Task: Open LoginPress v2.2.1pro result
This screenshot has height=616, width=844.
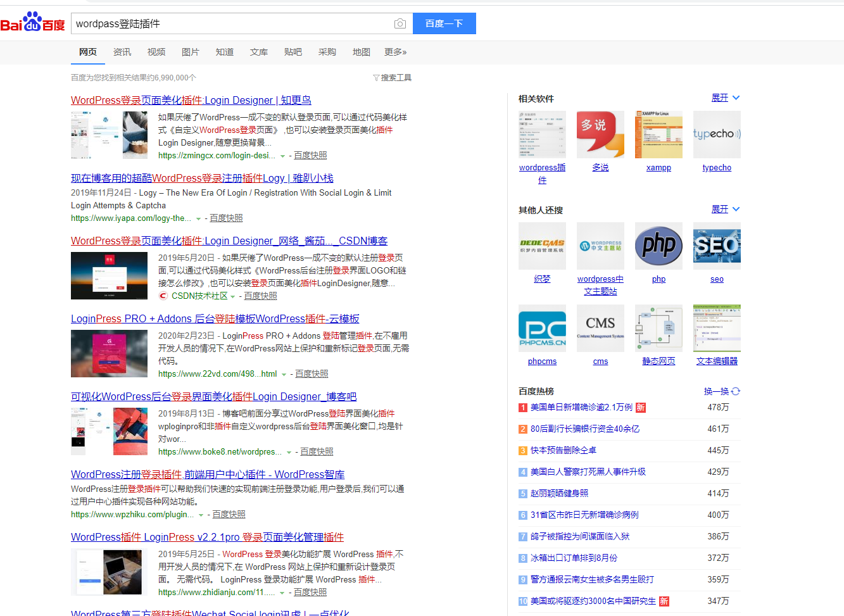Action: click(207, 537)
